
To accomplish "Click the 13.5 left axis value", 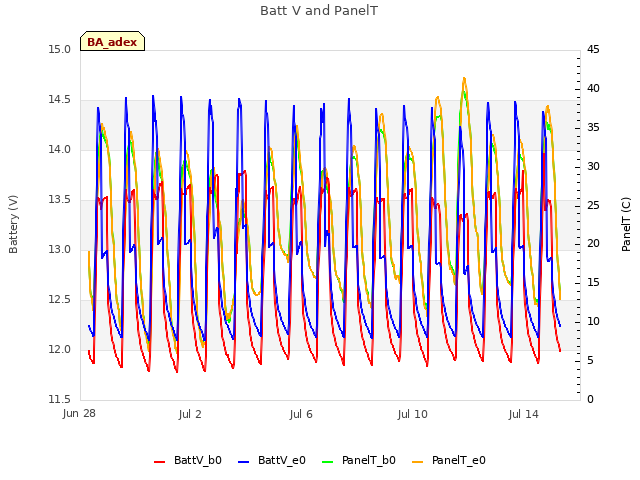I will pyautogui.click(x=60, y=200).
